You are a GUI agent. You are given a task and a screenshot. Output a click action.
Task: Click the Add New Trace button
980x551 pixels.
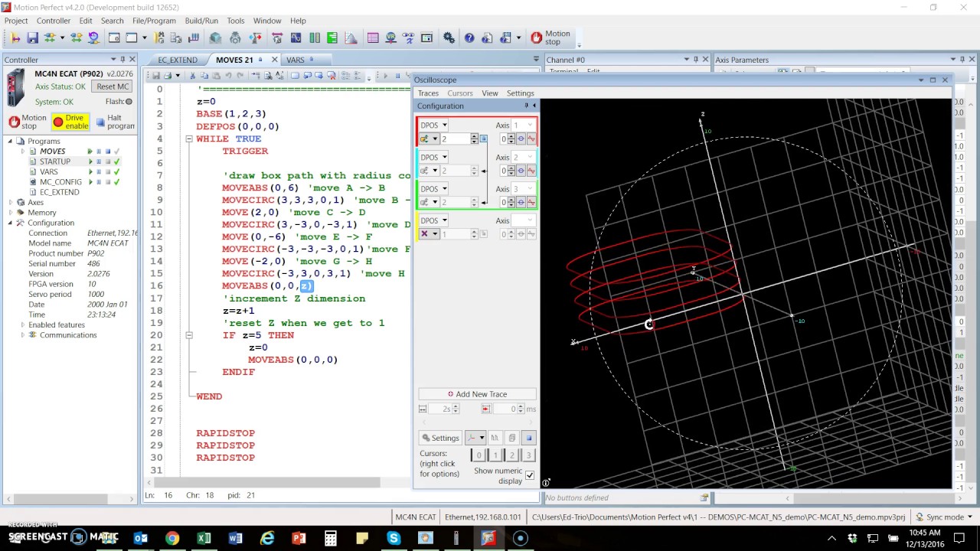click(477, 394)
